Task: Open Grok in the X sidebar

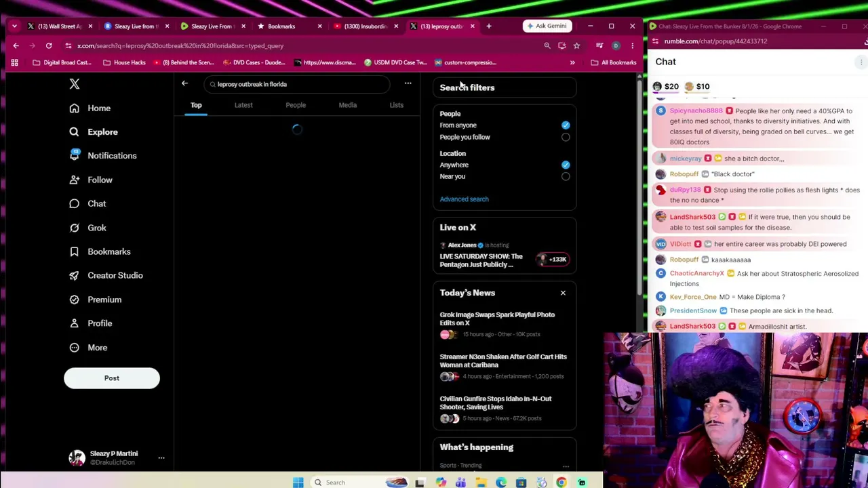Action: coord(88,228)
